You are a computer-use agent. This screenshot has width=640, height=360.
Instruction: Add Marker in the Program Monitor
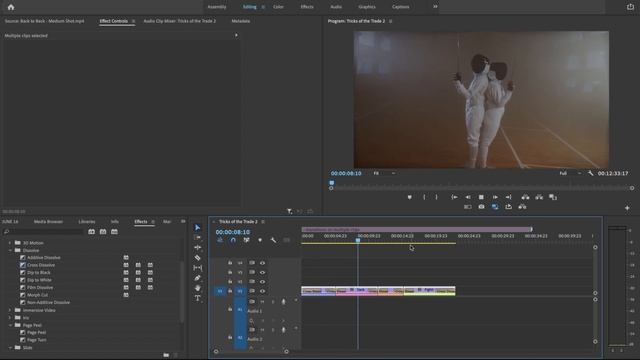click(409, 197)
